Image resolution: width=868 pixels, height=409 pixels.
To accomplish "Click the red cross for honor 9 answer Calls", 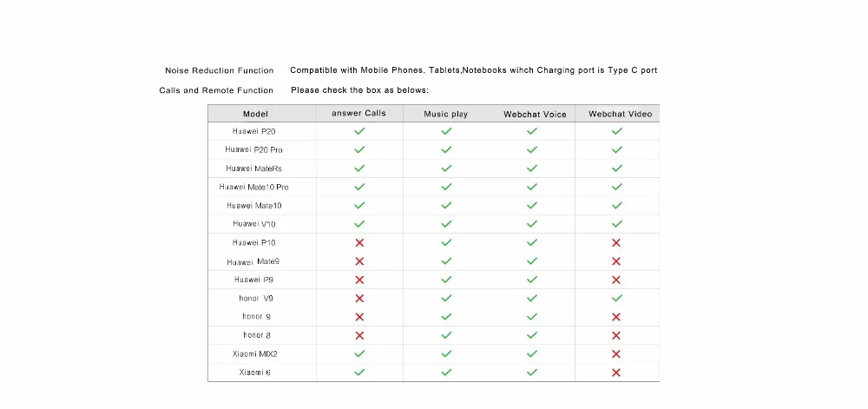I will coord(359,317).
